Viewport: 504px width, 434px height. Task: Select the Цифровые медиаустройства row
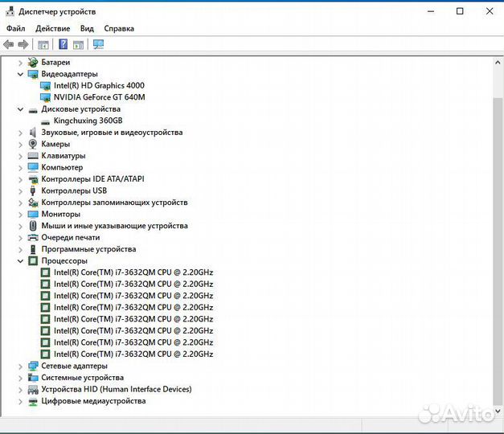tap(93, 401)
